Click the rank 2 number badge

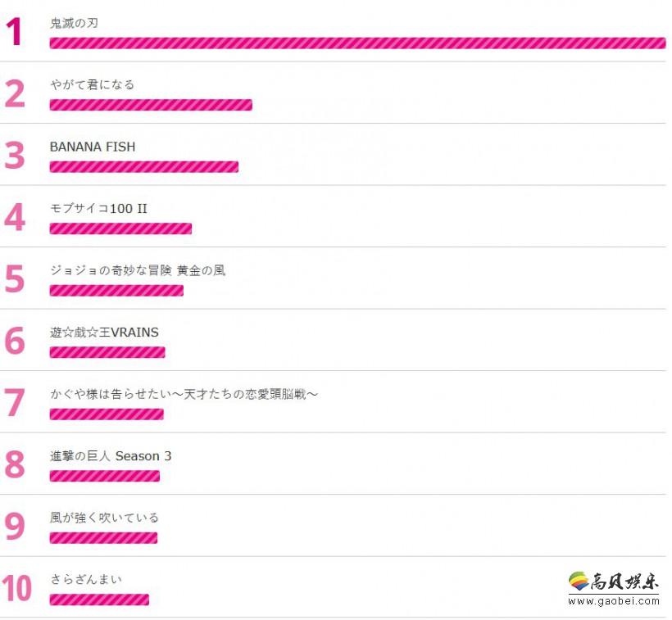[15, 93]
